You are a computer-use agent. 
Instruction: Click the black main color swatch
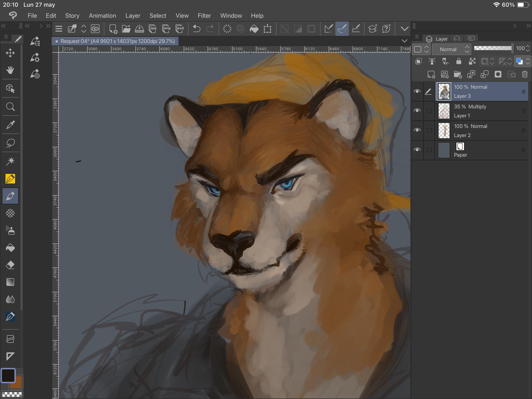tap(9, 376)
